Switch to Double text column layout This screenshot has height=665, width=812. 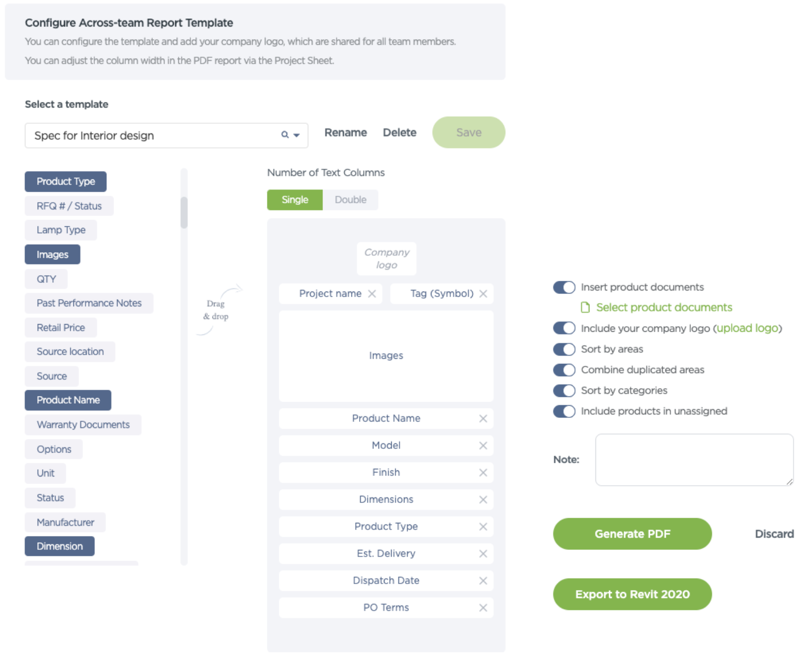350,200
